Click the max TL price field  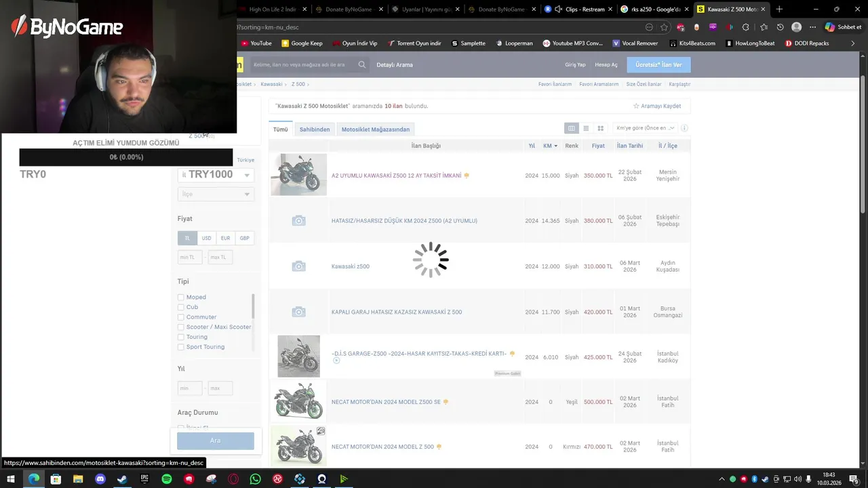220,257
